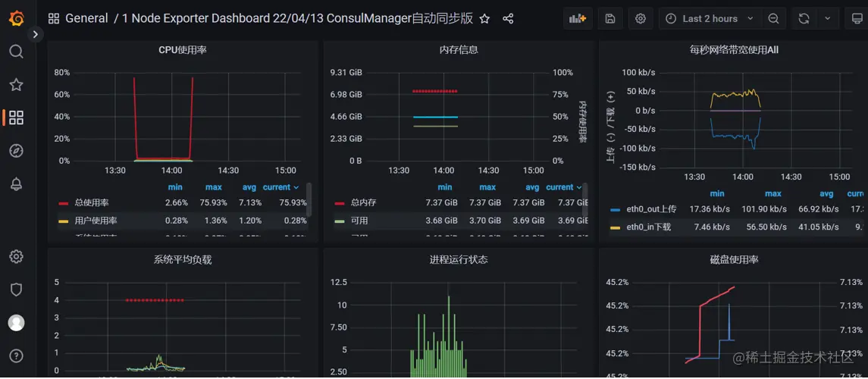Click the Node Exporter Dashboard title
868x379 pixels.
[x=297, y=19]
